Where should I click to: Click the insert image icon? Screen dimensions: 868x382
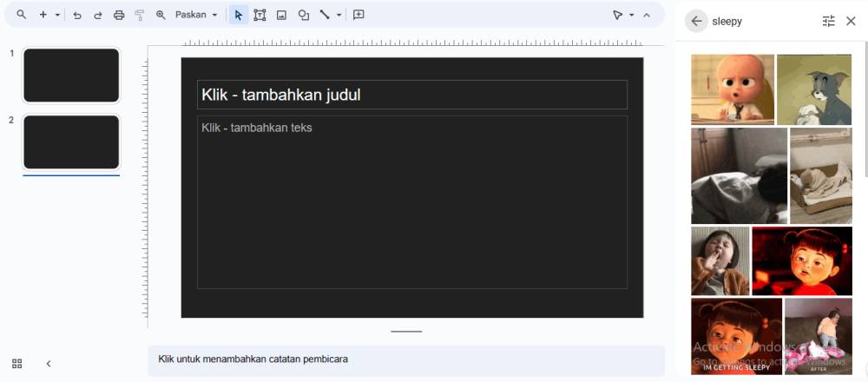281,15
